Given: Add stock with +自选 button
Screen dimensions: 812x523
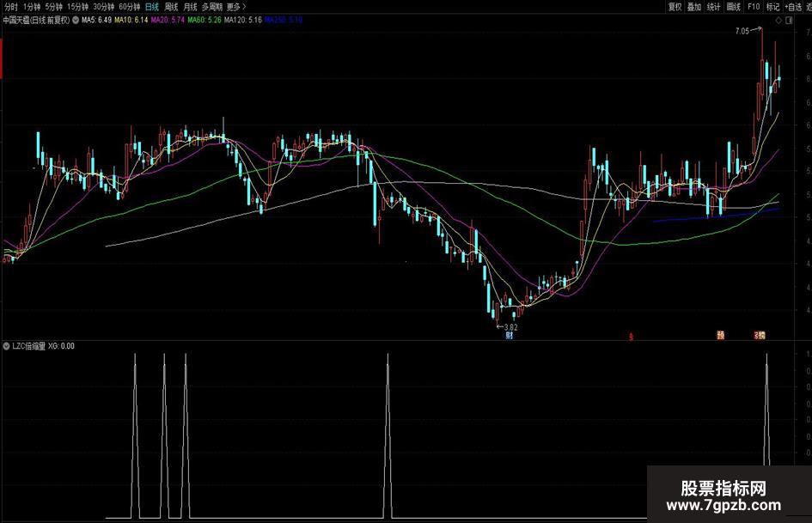Looking at the screenshot, I should [793, 7].
